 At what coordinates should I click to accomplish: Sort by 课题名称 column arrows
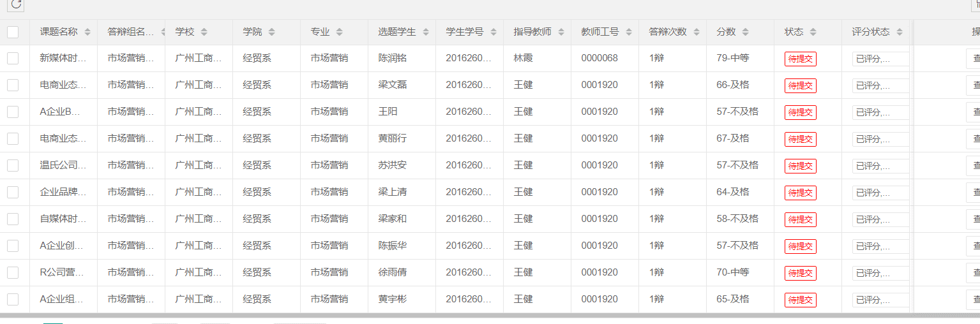(x=87, y=32)
